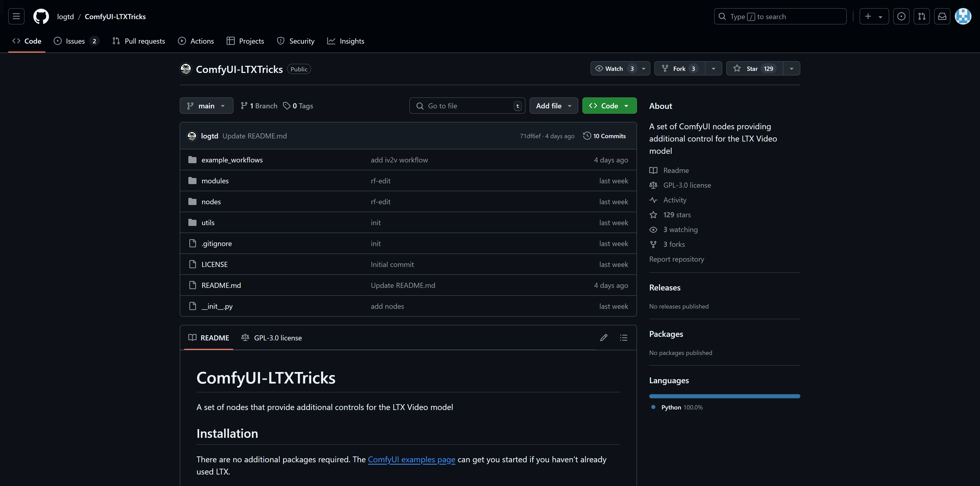
Task: Click the tag icon for 0 Tags
Action: (x=287, y=106)
